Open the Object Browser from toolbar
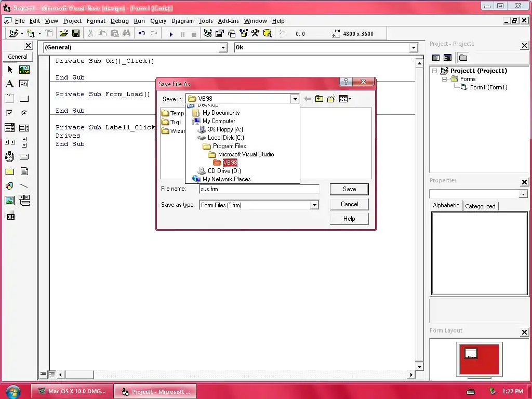Screen dimensions: 532x399 coord(244,33)
